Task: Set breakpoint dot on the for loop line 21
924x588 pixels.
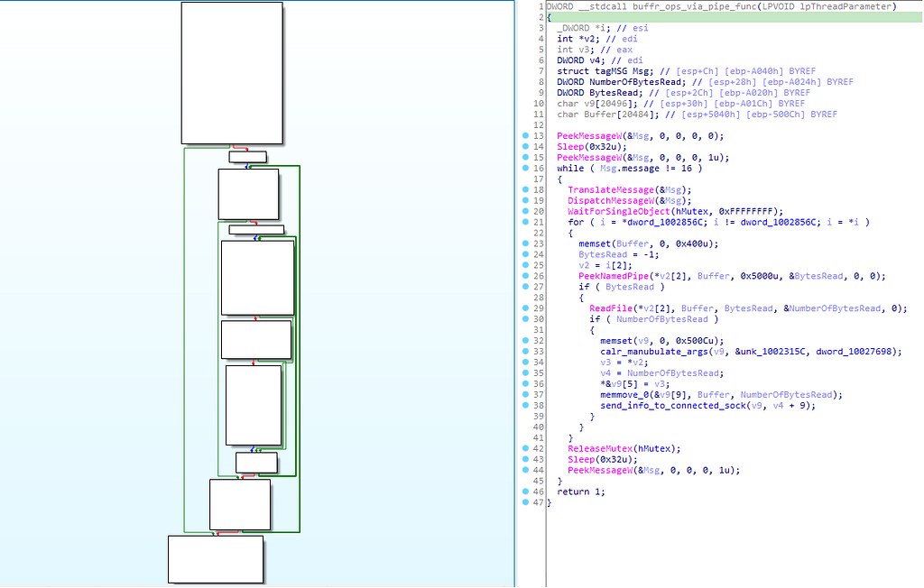Action: pyautogui.click(x=526, y=222)
